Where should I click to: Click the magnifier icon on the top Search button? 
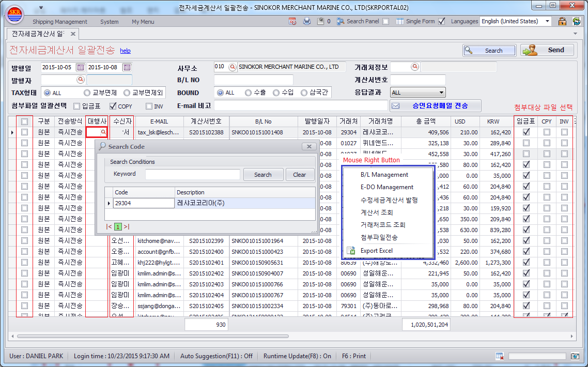point(469,50)
